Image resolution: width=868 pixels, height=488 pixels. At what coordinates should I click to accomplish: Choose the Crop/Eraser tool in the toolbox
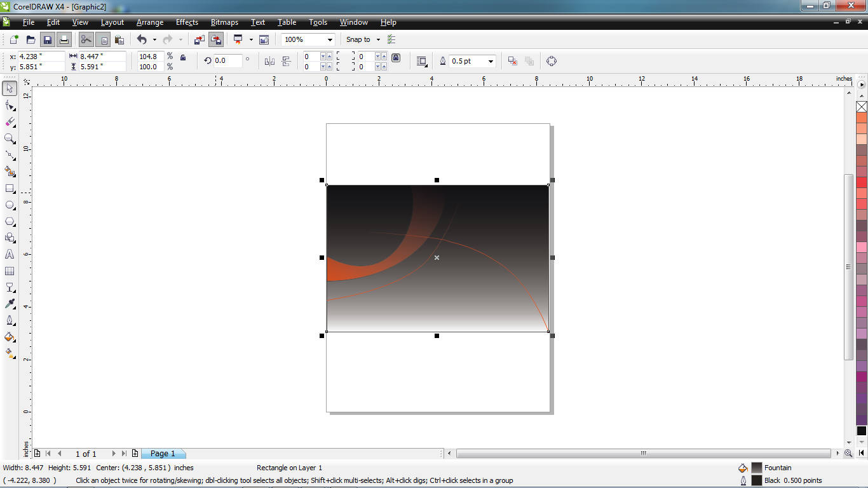10,121
